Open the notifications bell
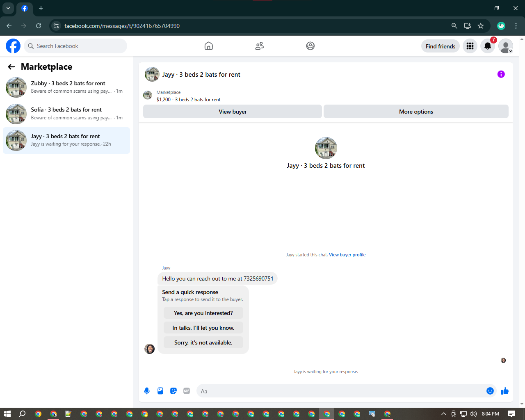Image resolution: width=525 pixels, height=420 pixels. pyautogui.click(x=488, y=46)
